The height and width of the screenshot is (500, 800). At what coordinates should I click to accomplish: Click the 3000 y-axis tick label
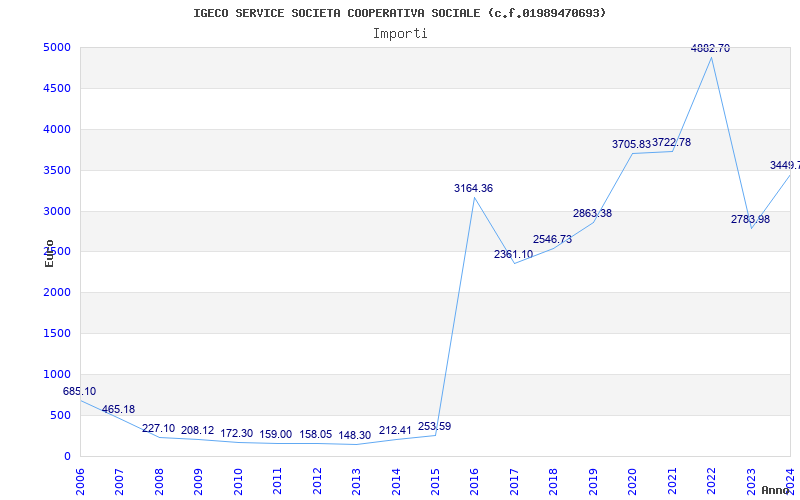point(57,211)
